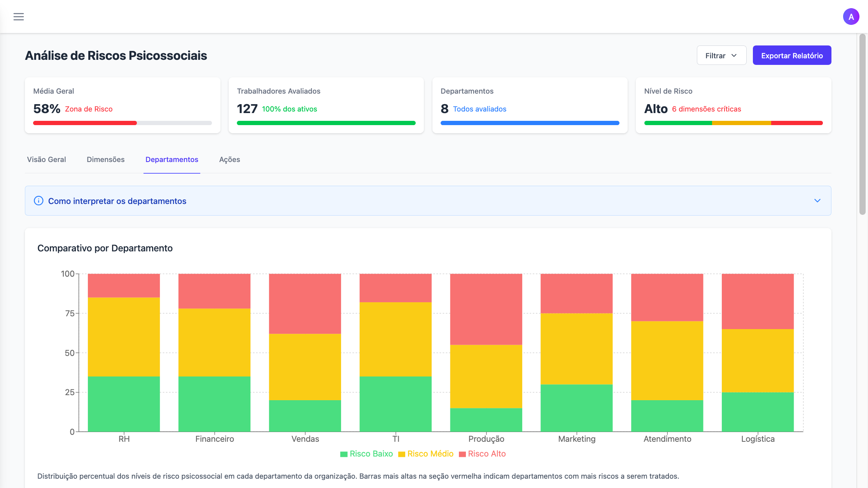Click the red Média Geral progress bar
Image resolution: width=868 pixels, height=488 pixels.
(85, 123)
